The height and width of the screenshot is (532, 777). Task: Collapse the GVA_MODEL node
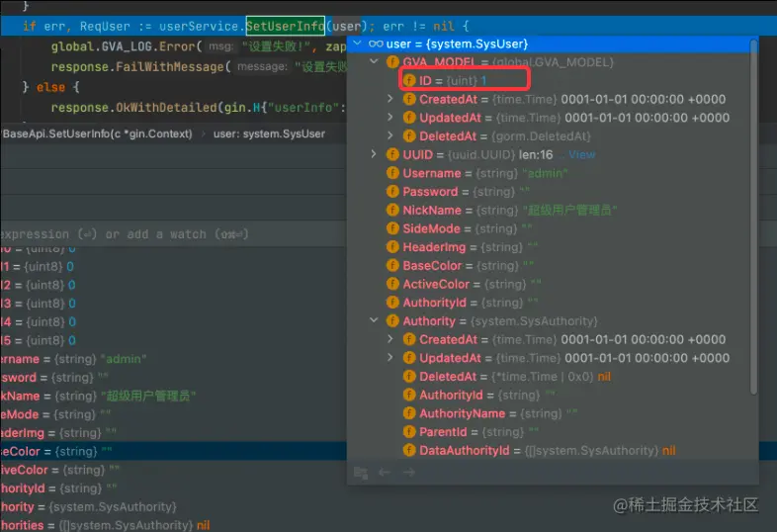pos(374,61)
